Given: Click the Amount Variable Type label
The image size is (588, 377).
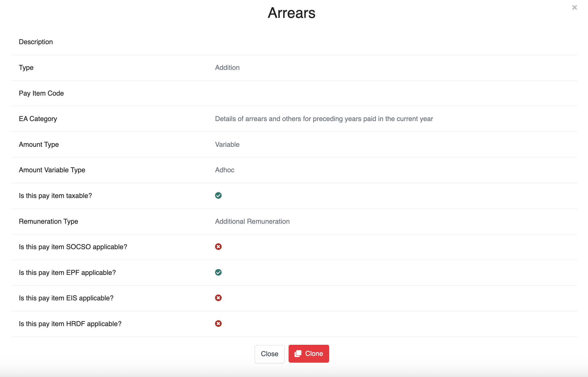Looking at the screenshot, I should pyautogui.click(x=52, y=170).
